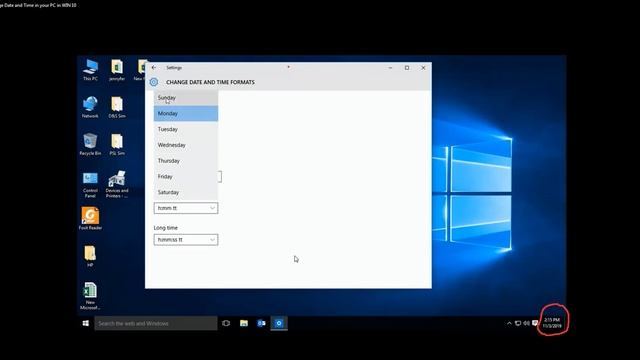Viewport: 640px width, 360px height.
Task: Pick Friday from the weekday options
Action: tap(186, 176)
